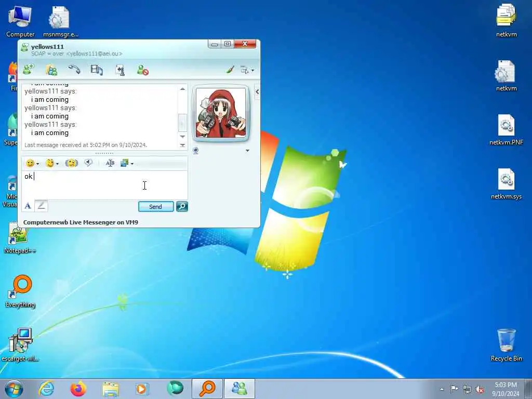Select the netkvm.PNF desktop file
Viewport: 532px width, 399px height.
click(506, 129)
